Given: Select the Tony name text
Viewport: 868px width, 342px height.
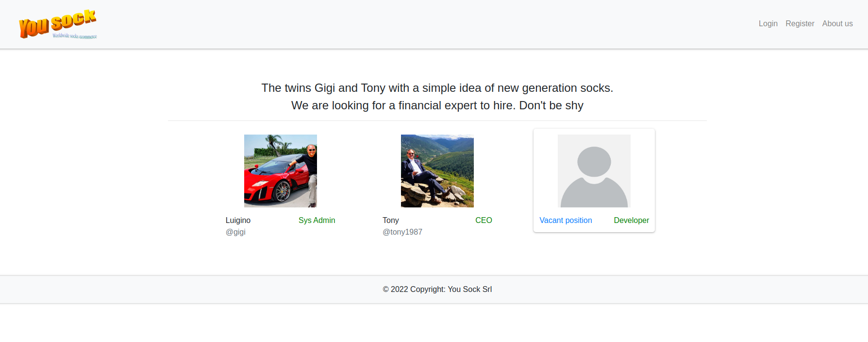Looking at the screenshot, I should [390, 220].
